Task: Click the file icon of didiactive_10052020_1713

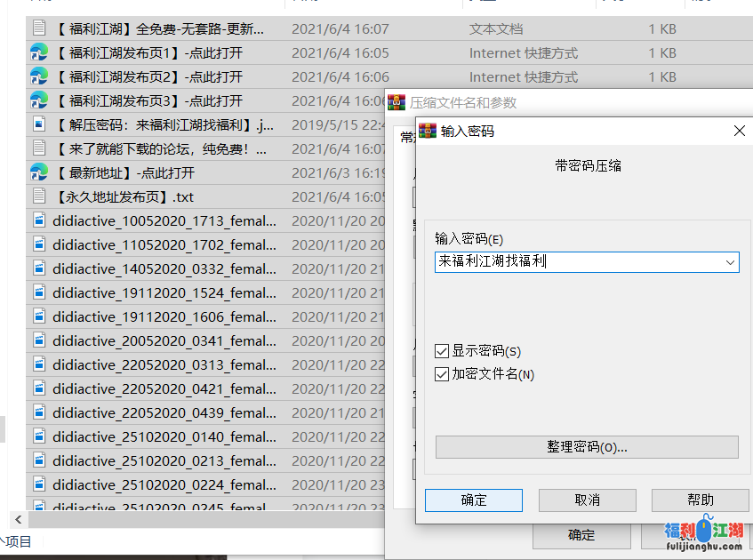Action: point(39,220)
